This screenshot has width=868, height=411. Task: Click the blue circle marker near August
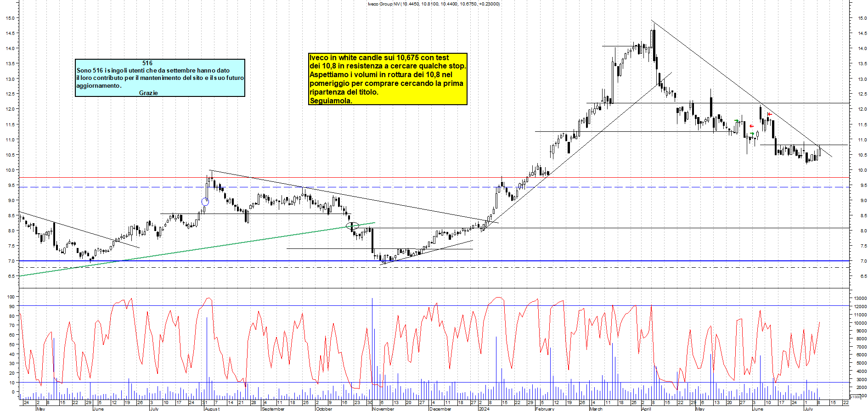[x=205, y=202]
